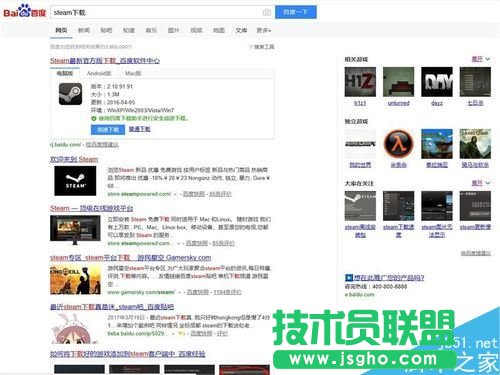
Task: Click the 百度一下 search button
Action: tap(296, 12)
